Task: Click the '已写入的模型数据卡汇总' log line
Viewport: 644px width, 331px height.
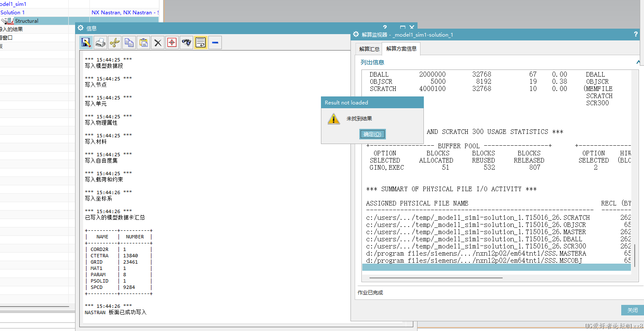Action: (x=115, y=218)
